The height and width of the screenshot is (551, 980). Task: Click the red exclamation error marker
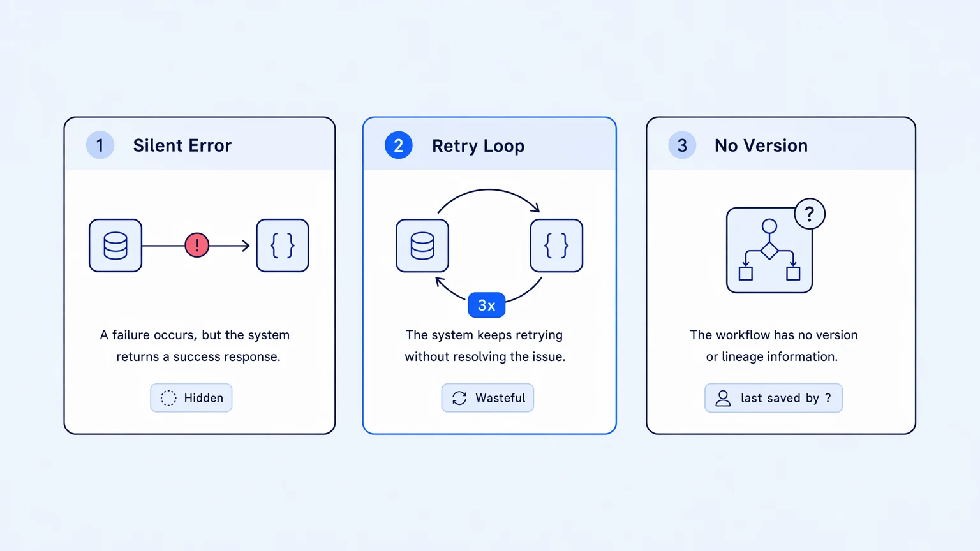[x=197, y=245]
